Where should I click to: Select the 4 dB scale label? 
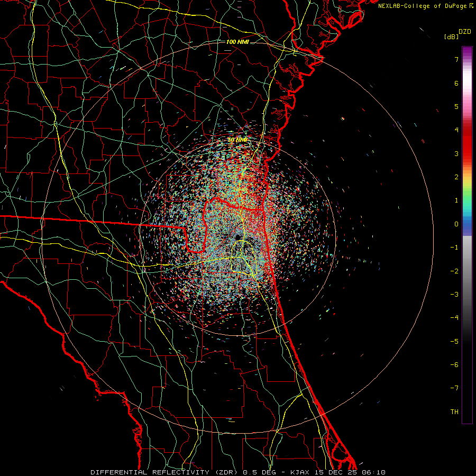pyautogui.click(x=456, y=130)
